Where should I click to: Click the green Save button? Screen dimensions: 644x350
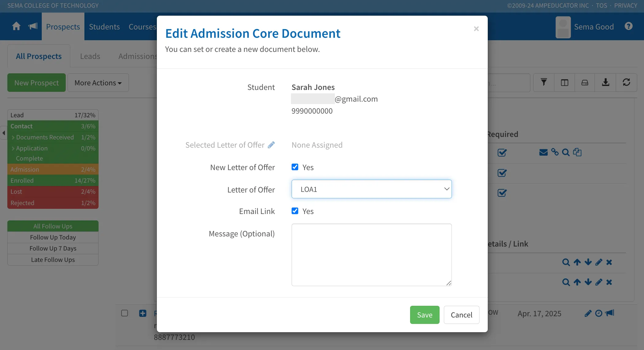pyautogui.click(x=425, y=315)
